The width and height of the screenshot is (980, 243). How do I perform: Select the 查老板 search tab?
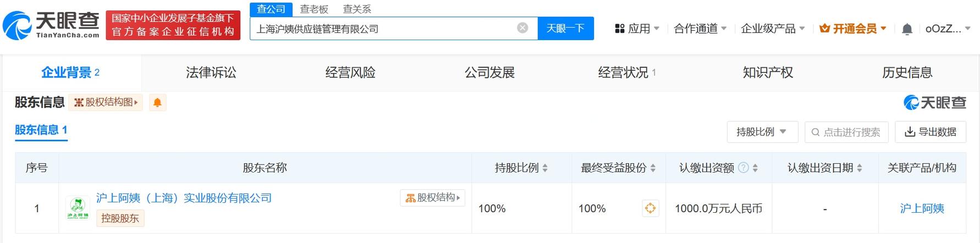point(314,9)
